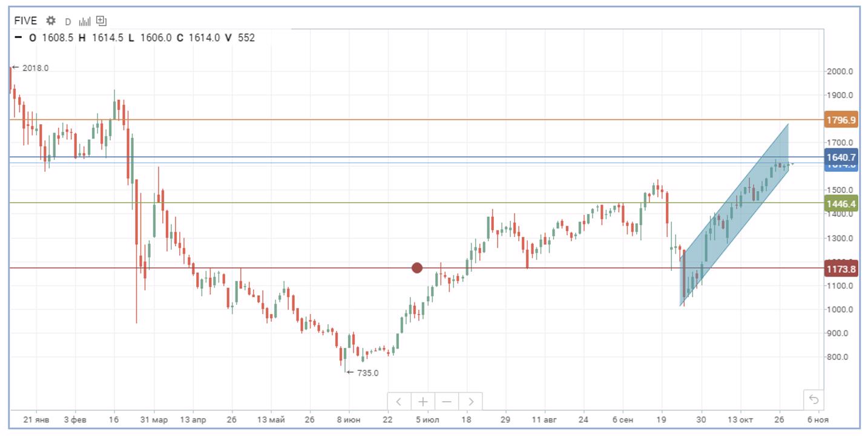
Task: Click the add indicator plus icon
Action: (x=101, y=21)
